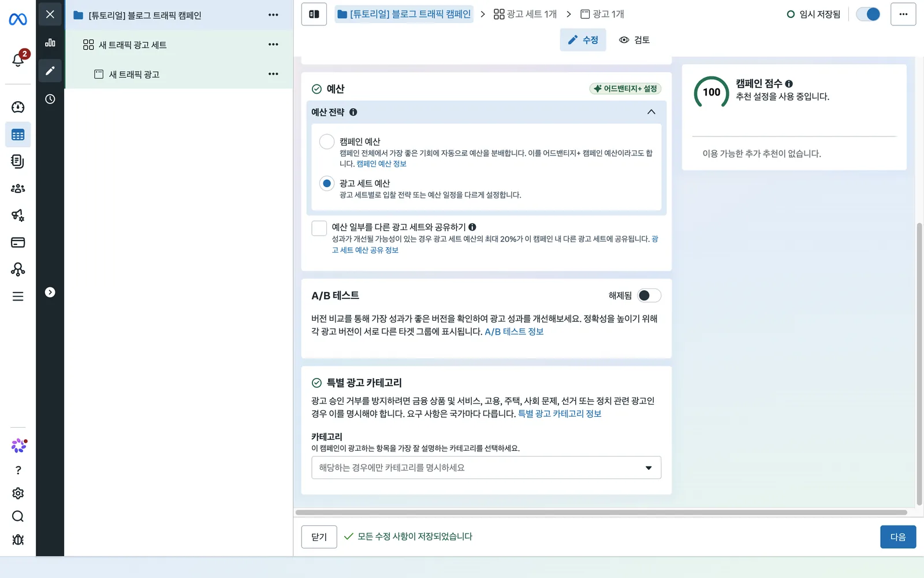Open settings gear in left rail
The width and height of the screenshot is (924, 578).
pos(18,493)
